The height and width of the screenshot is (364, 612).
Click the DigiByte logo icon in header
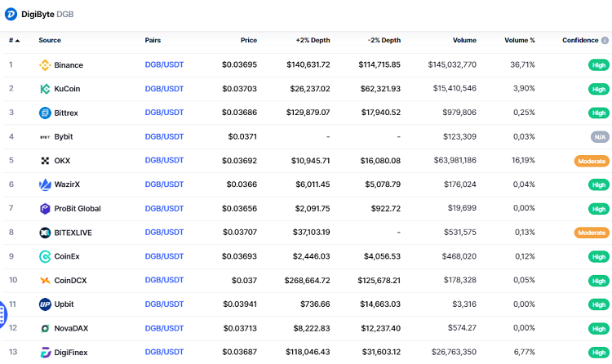11,14
